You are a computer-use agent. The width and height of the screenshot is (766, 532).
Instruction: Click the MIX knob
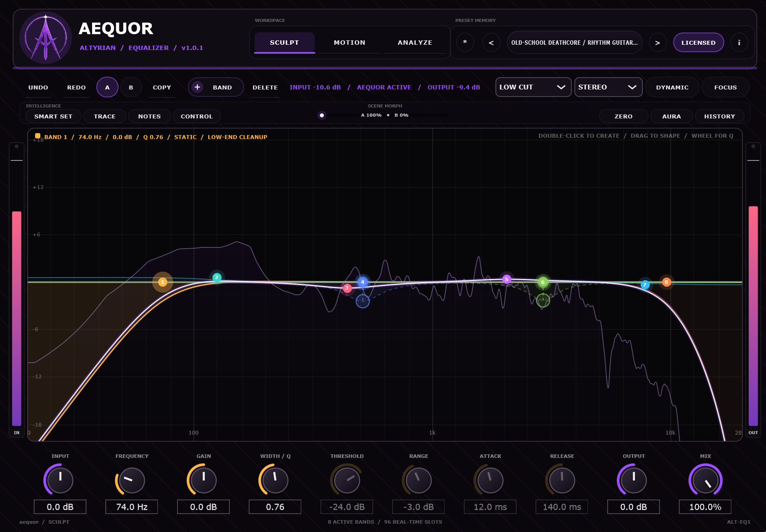tap(705, 480)
